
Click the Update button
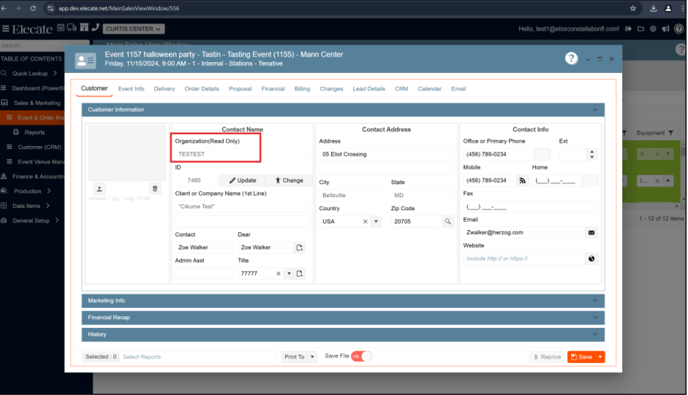point(242,180)
